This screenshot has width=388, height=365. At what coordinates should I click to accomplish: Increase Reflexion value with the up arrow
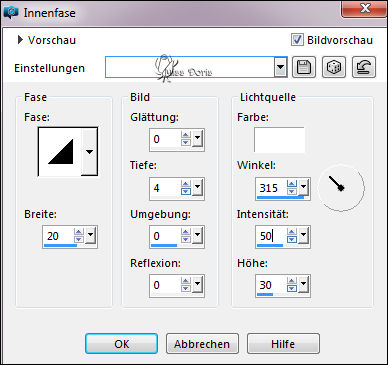tap(186, 281)
